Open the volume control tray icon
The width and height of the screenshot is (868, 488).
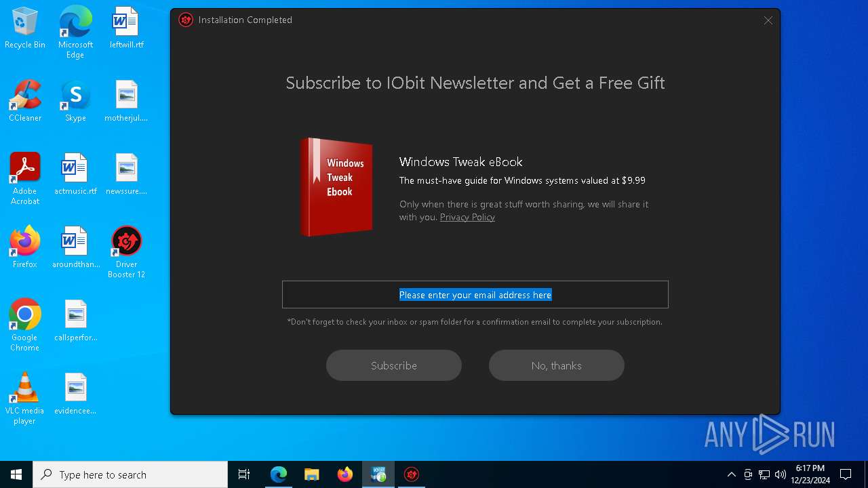[781, 474]
